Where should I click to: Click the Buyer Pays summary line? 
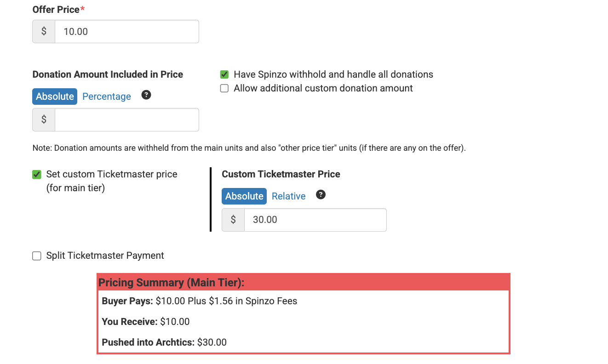[199, 301]
